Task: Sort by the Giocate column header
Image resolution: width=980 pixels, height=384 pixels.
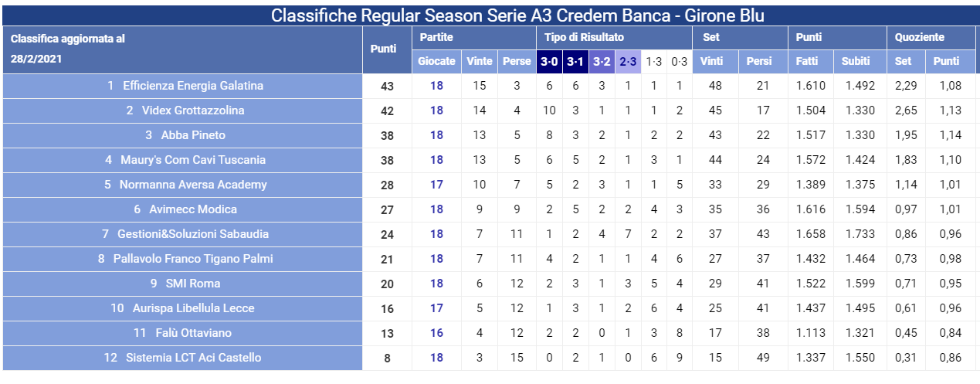Action: tap(436, 62)
